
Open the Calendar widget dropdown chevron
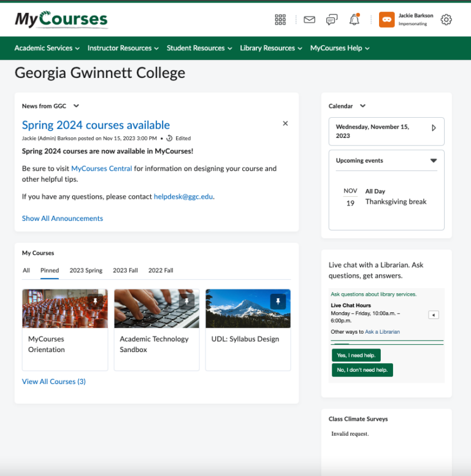tap(362, 106)
